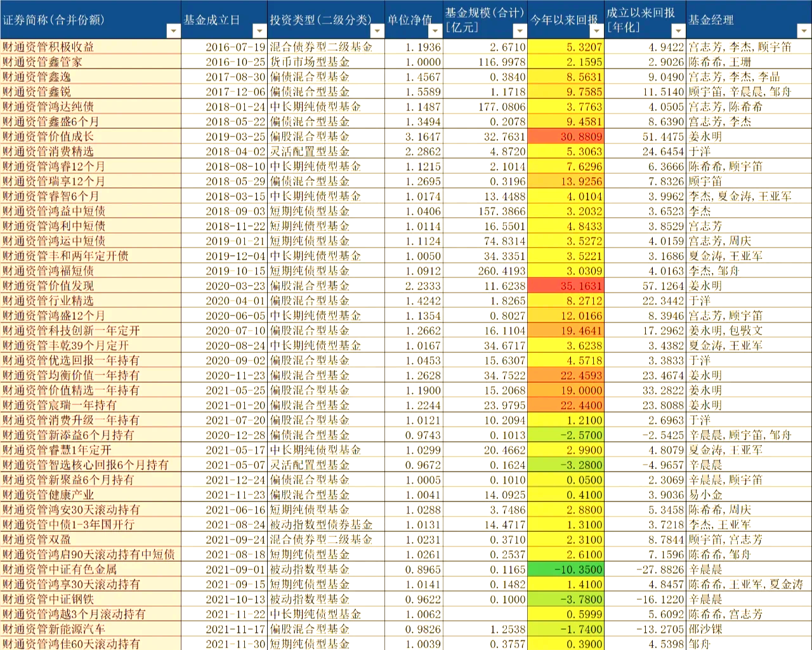
Task: Select the 财通资管价值成长 fund name cell
Action: (90, 136)
